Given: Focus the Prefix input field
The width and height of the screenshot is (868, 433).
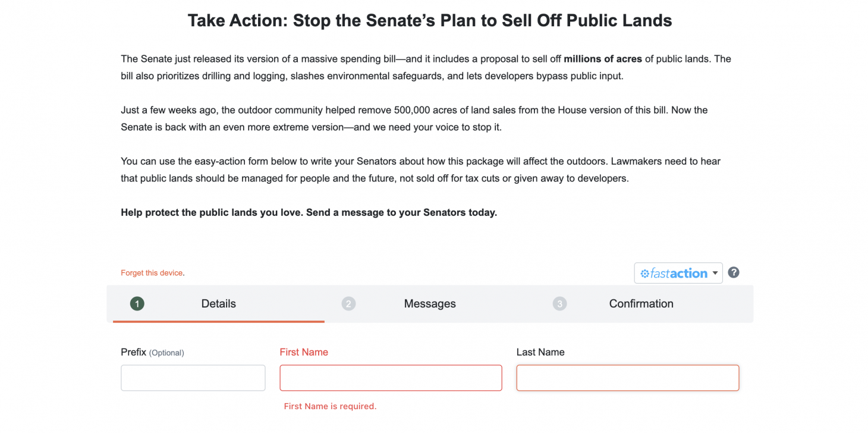Looking at the screenshot, I should 193,378.
